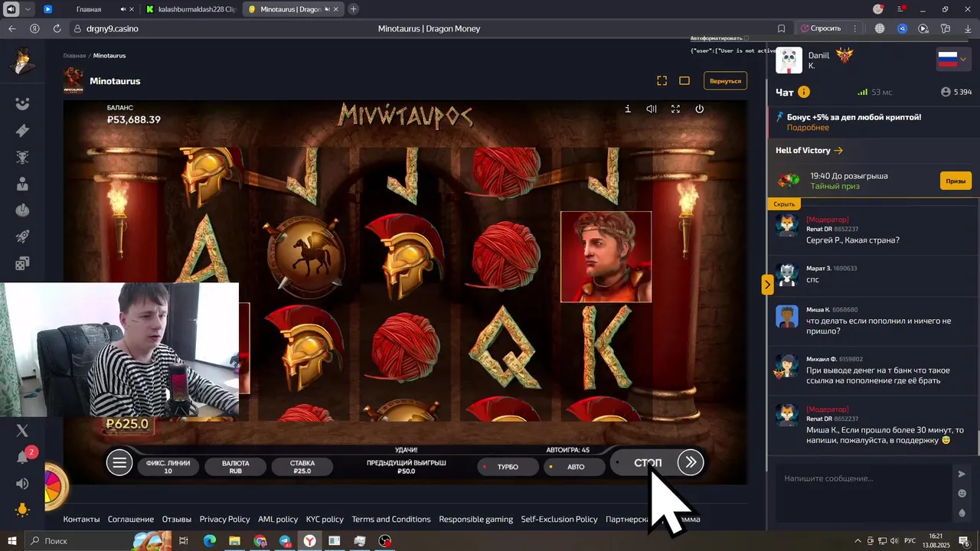Open Подробнее crypto bonus link
This screenshot has width=980, height=551.
click(808, 128)
